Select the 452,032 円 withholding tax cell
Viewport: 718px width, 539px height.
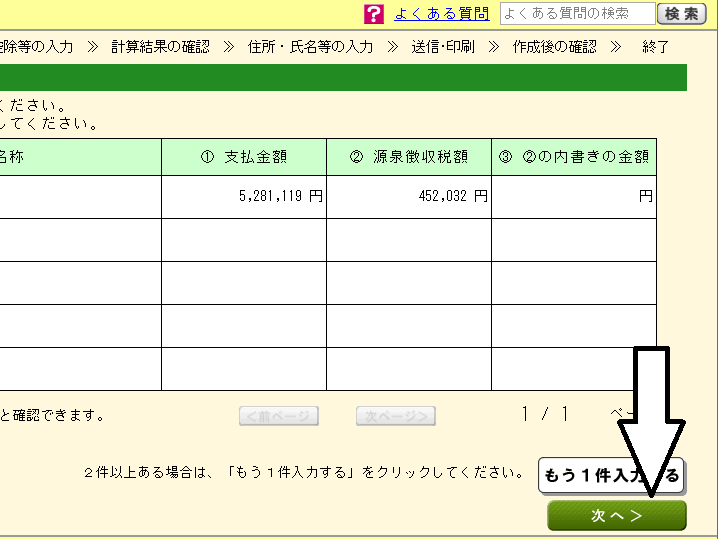click(409, 197)
